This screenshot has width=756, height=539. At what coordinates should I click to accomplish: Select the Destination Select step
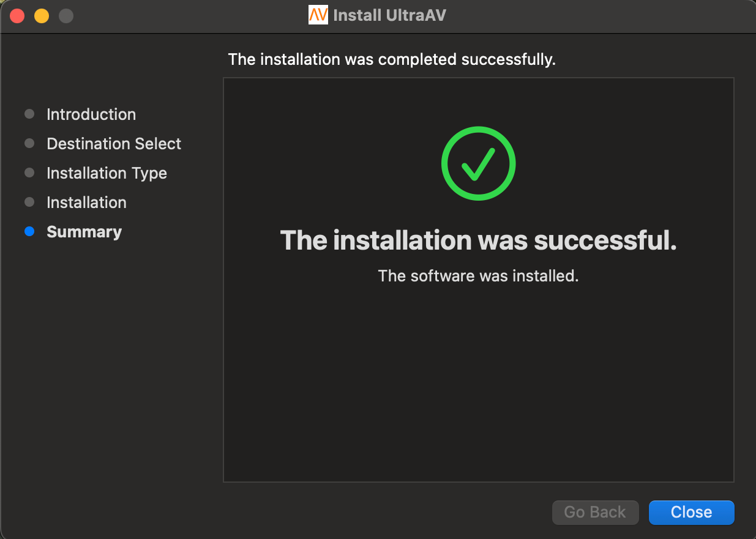114,144
